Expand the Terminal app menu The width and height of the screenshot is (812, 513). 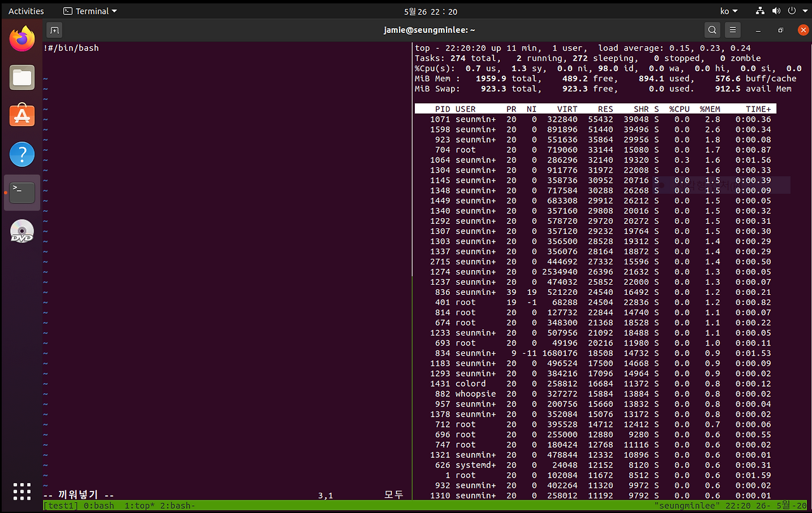tap(90, 11)
